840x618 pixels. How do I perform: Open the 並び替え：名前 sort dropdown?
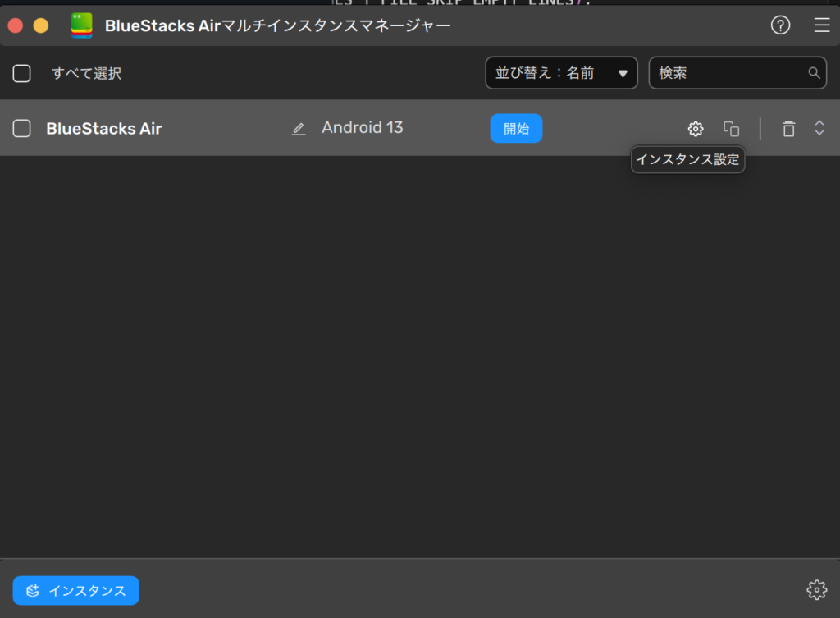561,73
